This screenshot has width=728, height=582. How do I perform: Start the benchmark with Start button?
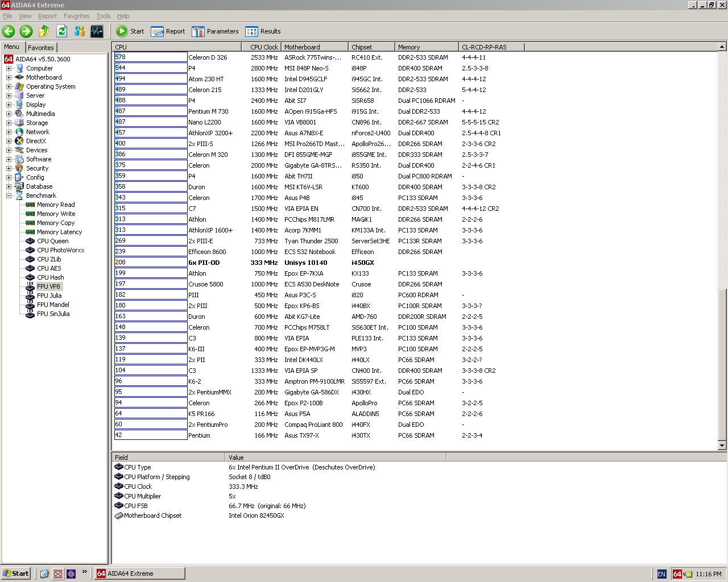click(x=130, y=31)
